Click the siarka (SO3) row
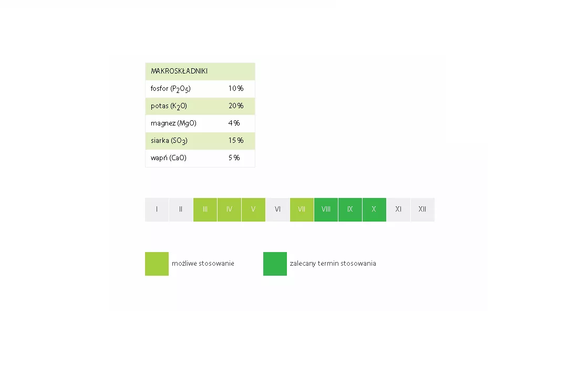 [x=200, y=141]
